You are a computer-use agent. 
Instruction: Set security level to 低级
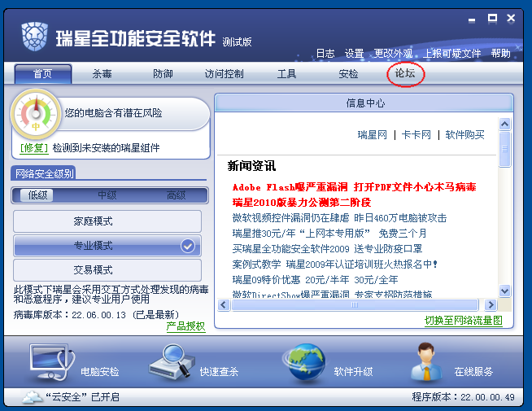[37, 195]
